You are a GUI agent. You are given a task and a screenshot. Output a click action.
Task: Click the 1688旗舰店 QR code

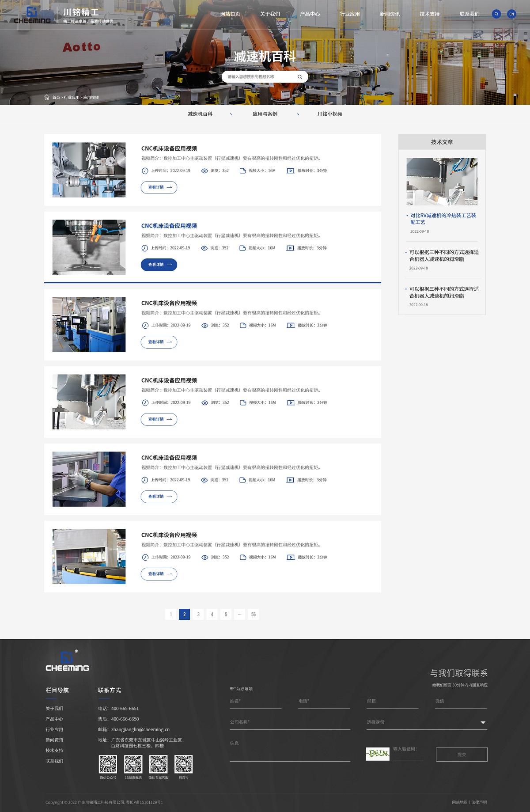(x=133, y=764)
